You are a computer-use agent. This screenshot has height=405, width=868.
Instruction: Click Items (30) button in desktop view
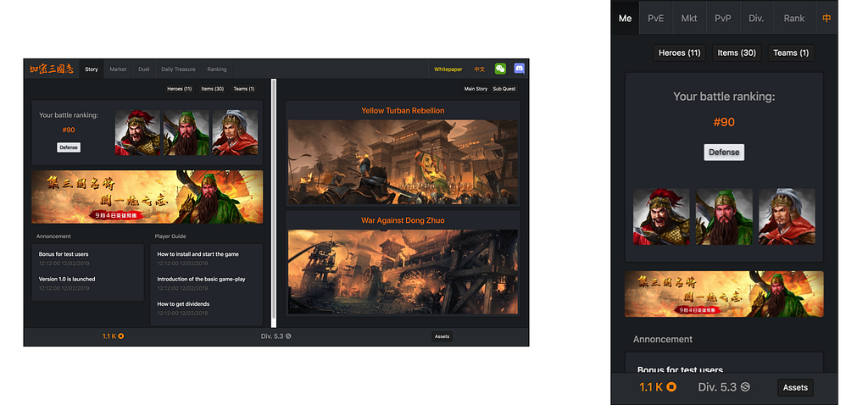point(213,88)
